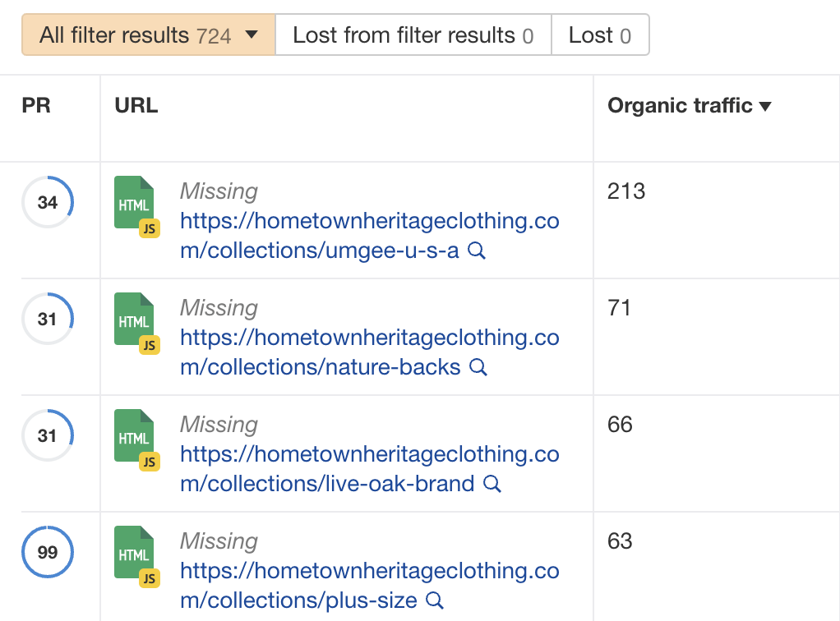Click the PR score 34 circle
This screenshot has width=840, height=621.
pos(47,201)
